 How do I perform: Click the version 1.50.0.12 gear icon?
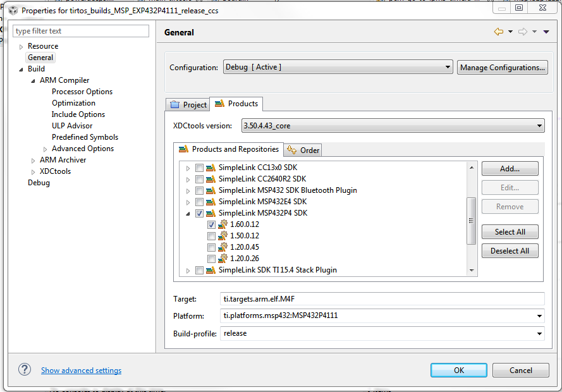223,236
